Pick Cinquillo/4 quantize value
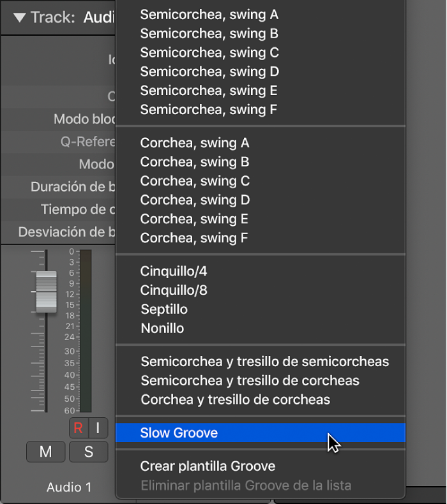The image size is (447, 504). pos(174,271)
